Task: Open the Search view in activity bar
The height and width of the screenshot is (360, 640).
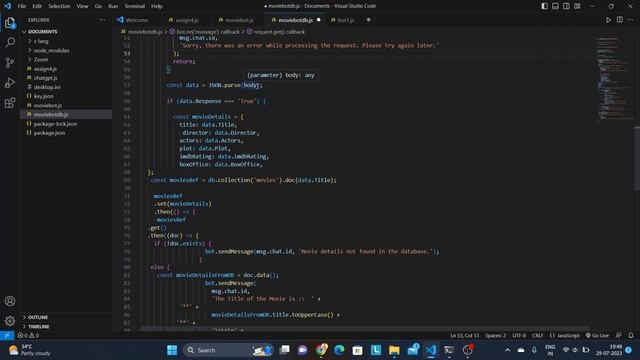Action: point(10,42)
